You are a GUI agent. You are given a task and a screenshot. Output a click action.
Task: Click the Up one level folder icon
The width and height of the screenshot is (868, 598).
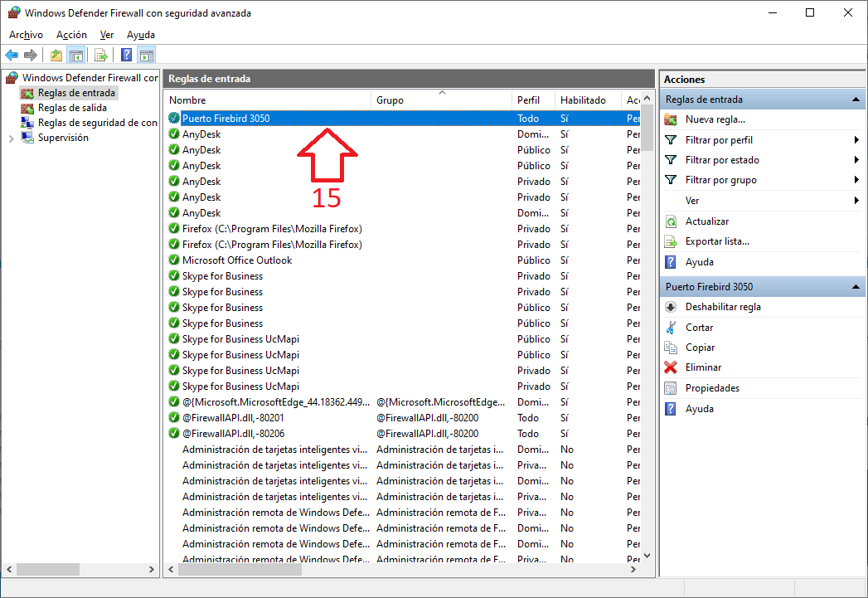pos(56,55)
